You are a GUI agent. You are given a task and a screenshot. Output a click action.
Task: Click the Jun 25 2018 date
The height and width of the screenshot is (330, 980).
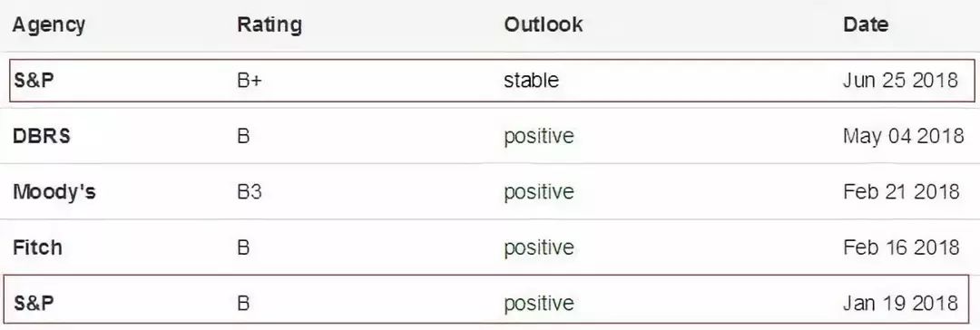[901, 80]
